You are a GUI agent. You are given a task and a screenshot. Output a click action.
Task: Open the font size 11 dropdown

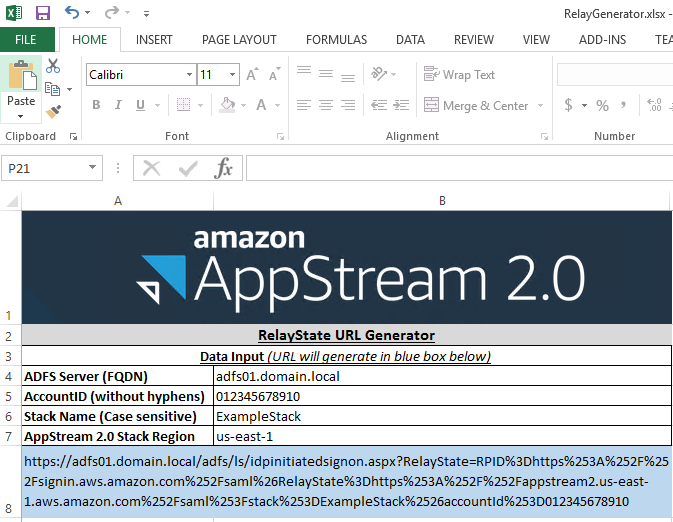(x=232, y=74)
